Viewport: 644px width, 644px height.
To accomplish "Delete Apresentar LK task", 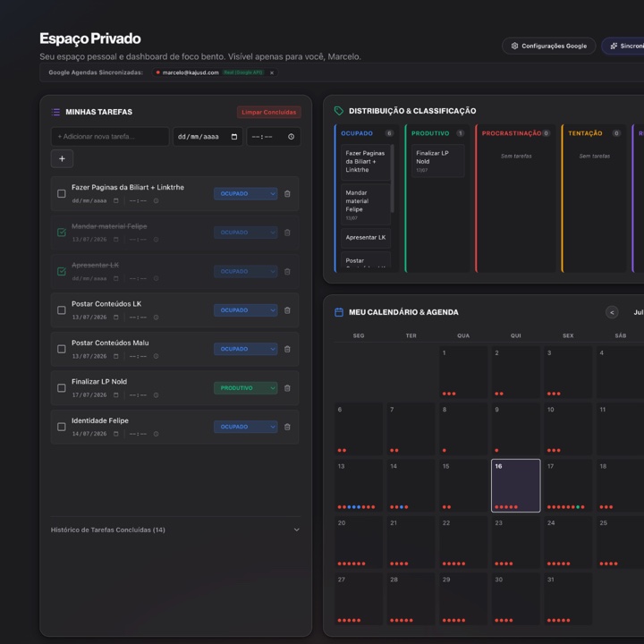I will [287, 272].
